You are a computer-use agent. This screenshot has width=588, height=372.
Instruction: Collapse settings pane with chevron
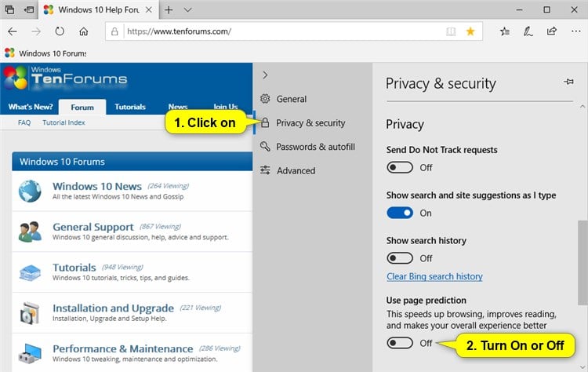click(265, 75)
